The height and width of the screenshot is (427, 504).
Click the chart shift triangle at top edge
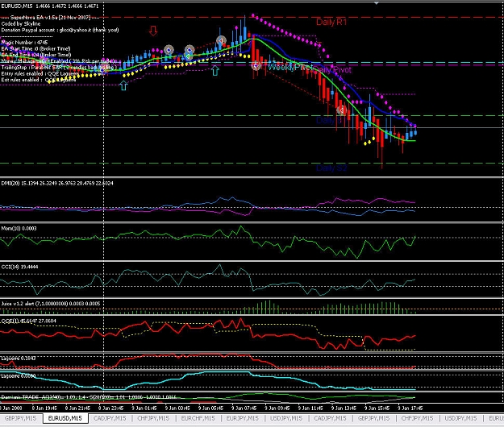(x=377, y=3)
